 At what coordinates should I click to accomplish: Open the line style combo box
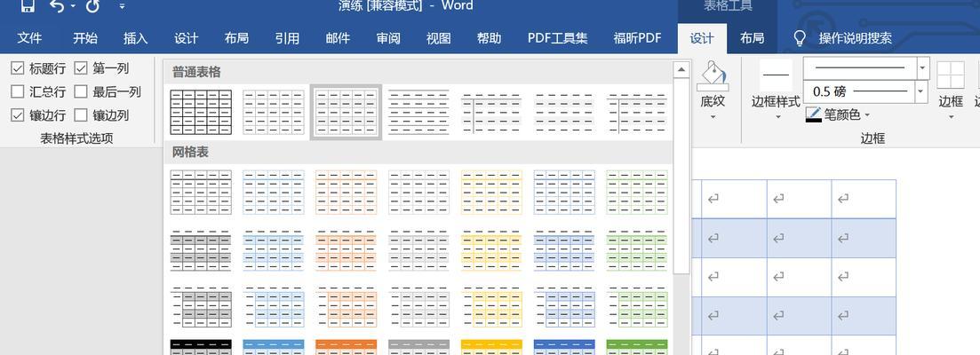[866, 68]
